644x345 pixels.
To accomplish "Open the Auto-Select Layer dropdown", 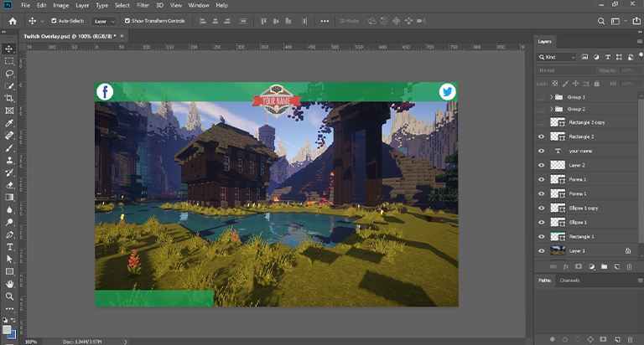I will pyautogui.click(x=103, y=21).
